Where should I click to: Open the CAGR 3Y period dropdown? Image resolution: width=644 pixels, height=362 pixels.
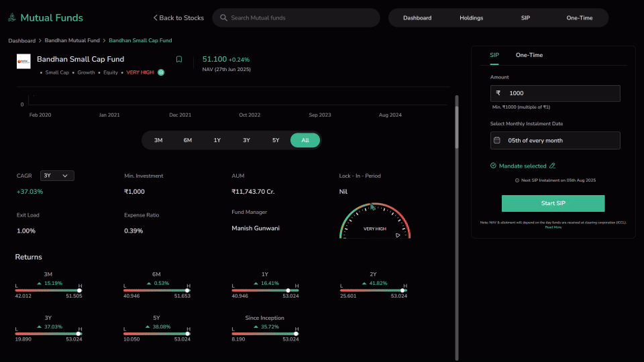(x=57, y=176)
